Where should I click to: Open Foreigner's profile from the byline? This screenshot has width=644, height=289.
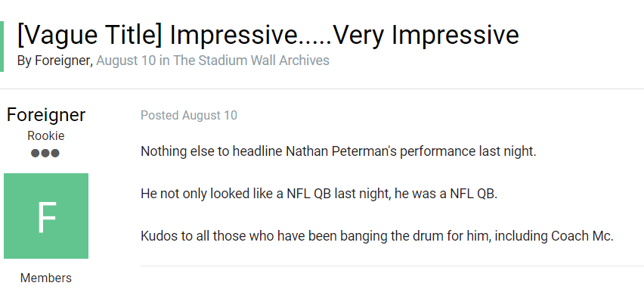coord(63,61)
